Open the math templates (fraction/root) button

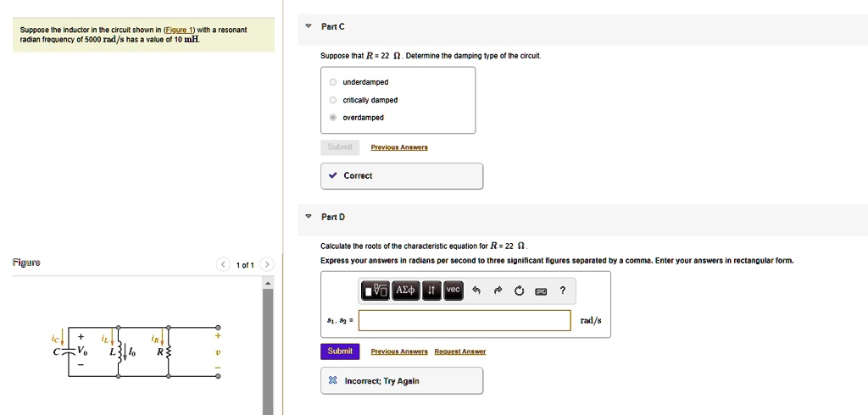pyautogui.click(x=376, y=290)
